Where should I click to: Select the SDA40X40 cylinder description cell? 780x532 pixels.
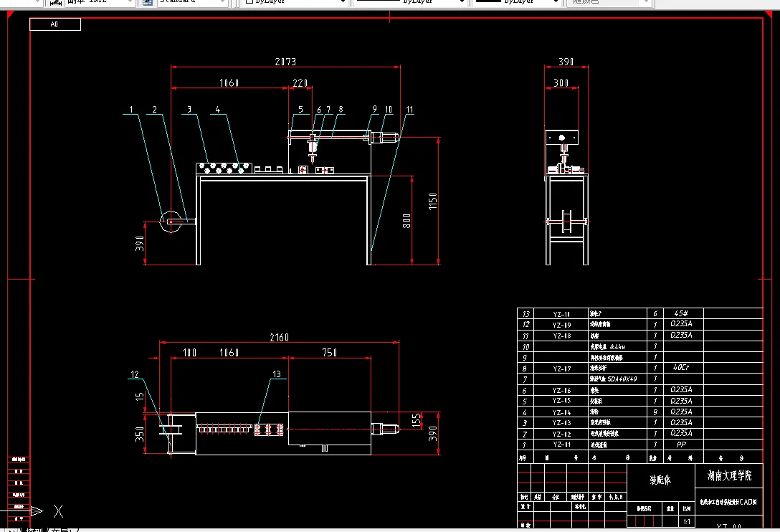[x=617, y=379]
